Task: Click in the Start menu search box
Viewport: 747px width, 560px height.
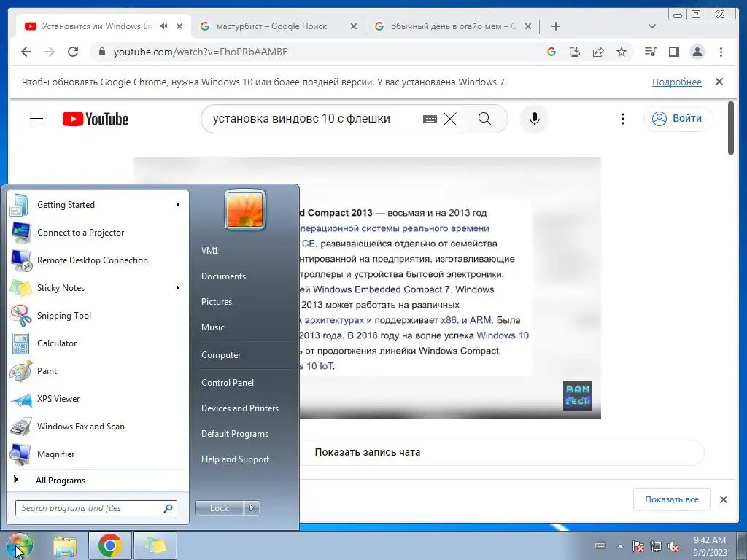Action: pyautogui.click(x=96, y=508)
